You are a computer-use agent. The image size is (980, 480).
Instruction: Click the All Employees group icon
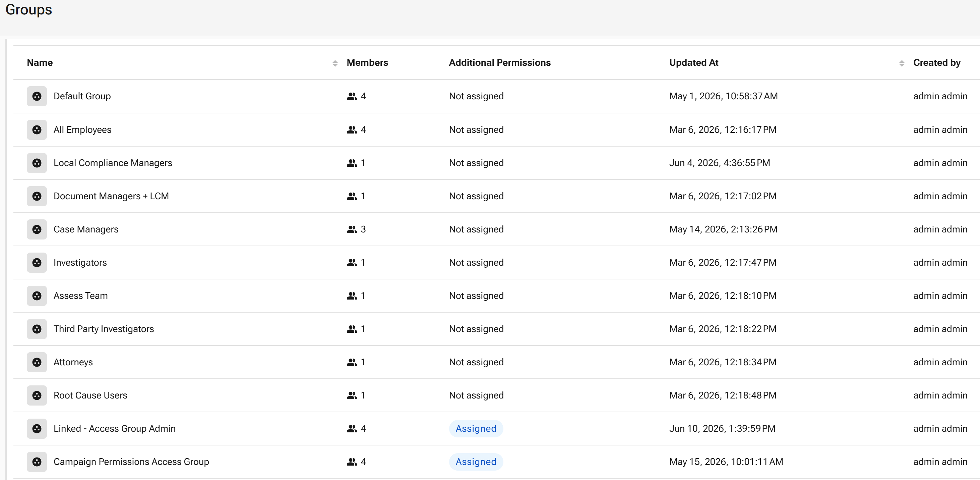[x=37, y=130]
